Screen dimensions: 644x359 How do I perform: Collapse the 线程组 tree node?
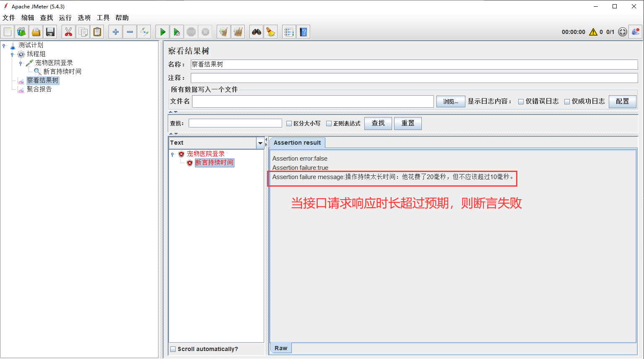pyautogui.click(x=12, y=54)
